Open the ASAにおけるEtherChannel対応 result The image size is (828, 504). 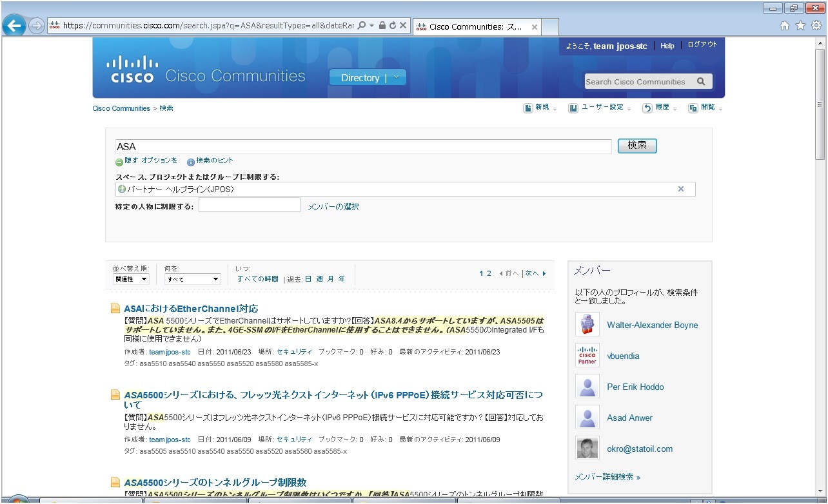point(191,309)
